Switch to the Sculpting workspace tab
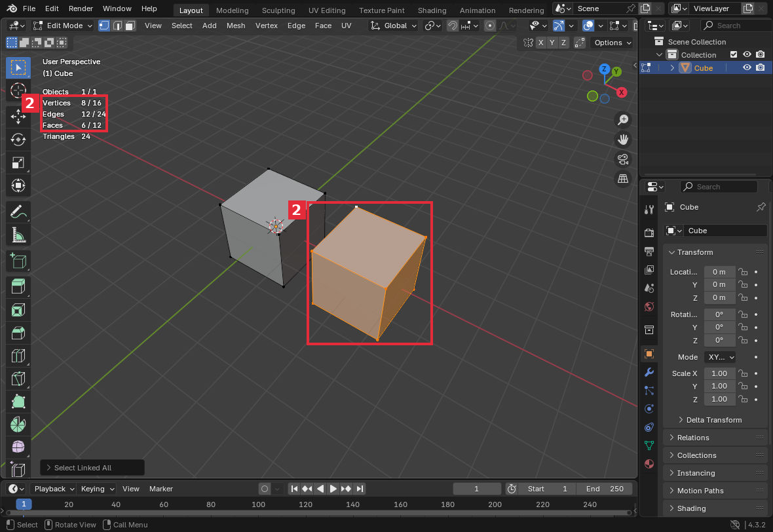Viewport: 773px width, 532px height. [278, 10]
